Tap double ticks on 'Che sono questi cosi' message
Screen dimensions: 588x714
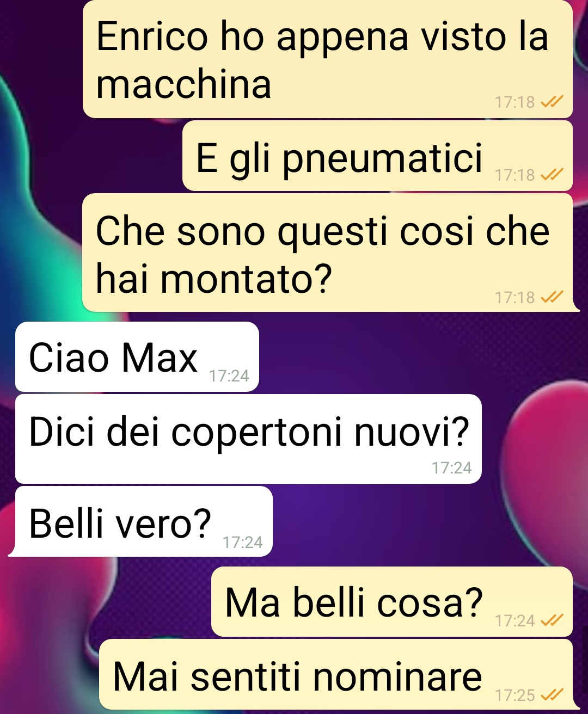(x=552, y=297)
